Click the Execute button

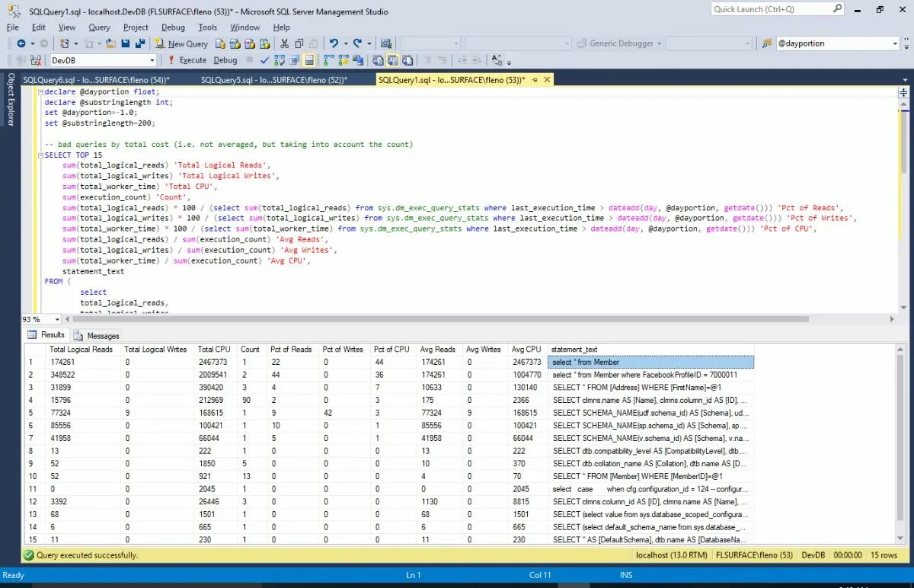[187, 59]
